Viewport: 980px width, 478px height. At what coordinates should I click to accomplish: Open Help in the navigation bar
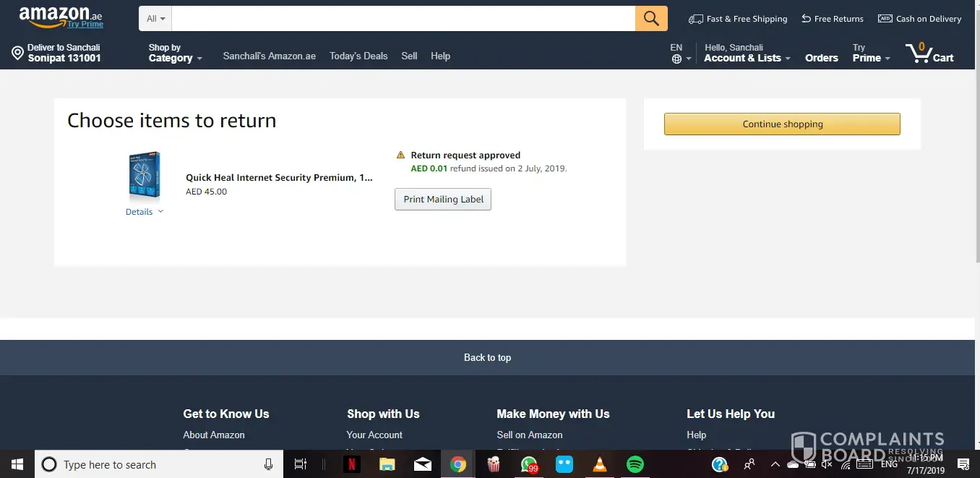pyautogui.click(x=440, y=56)
